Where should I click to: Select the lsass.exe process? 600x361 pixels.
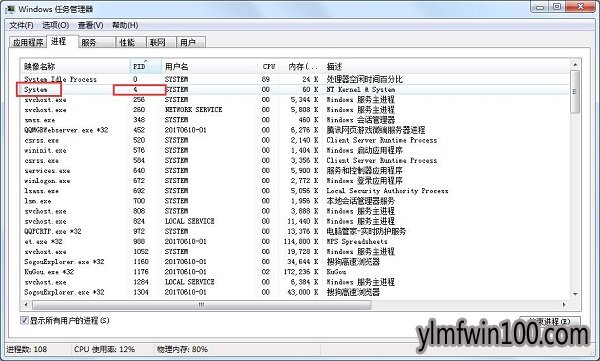coord(295,191)
